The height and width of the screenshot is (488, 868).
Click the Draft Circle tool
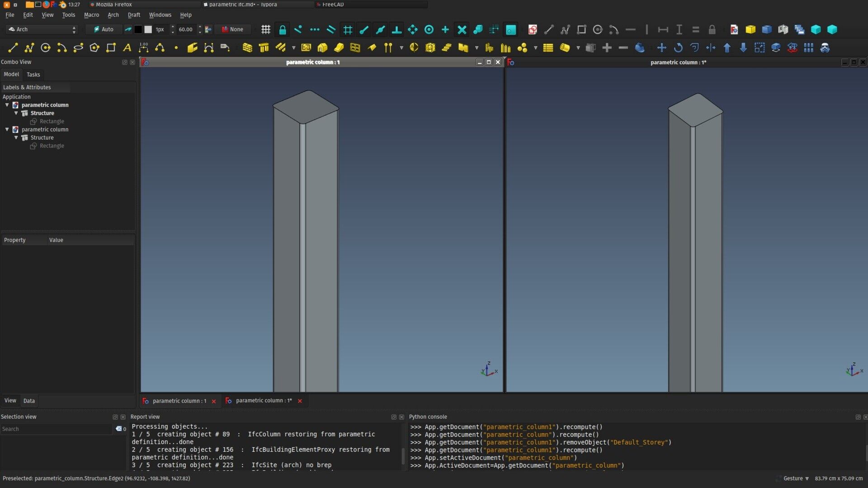pyautogui.click(x=46, y=48)
